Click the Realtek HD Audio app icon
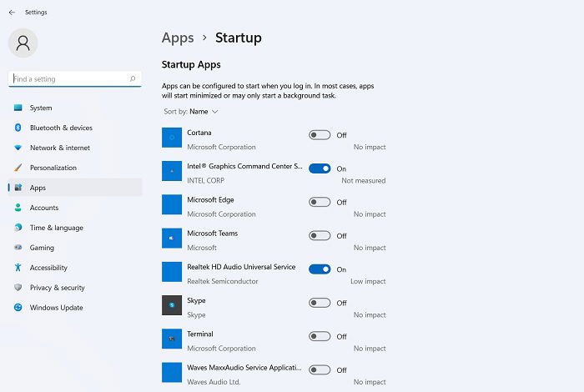584x392 pixels. pos(172,272)
